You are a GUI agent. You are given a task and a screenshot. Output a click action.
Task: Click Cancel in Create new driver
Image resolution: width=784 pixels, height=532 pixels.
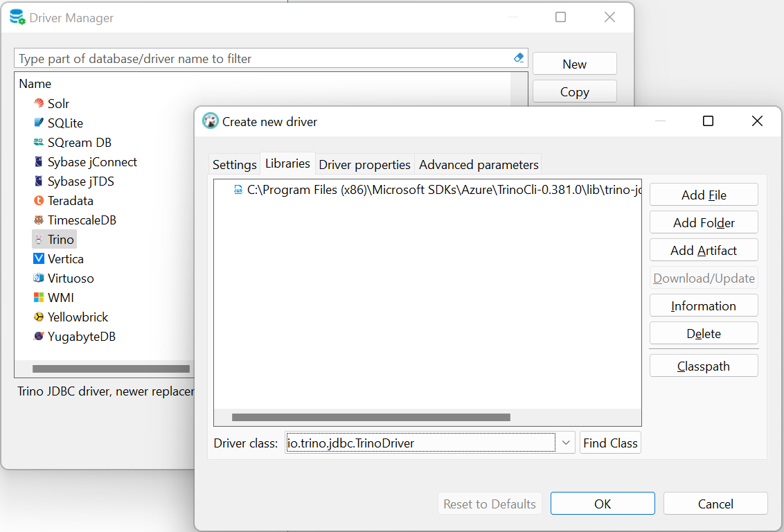[715, 504]
